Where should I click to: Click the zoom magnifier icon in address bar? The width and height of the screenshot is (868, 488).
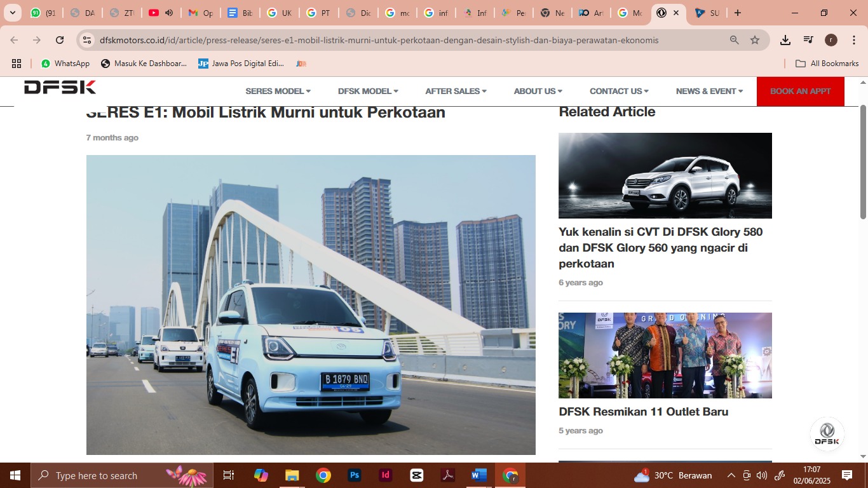pos(735,40)
